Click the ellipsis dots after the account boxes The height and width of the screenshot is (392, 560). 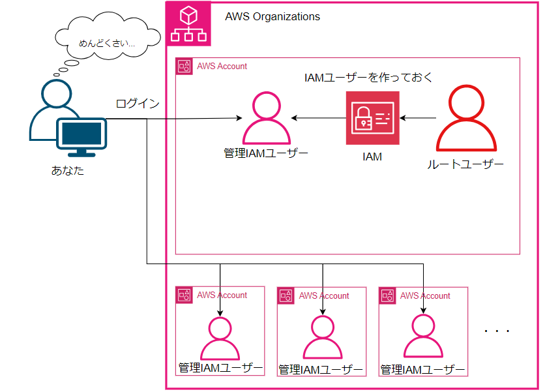click(497, 331)
